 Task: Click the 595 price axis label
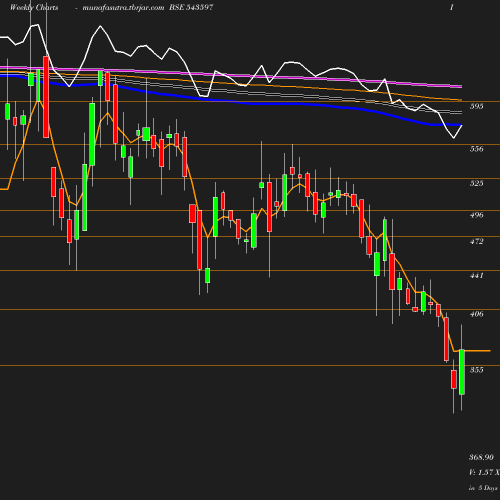[476, 106]
